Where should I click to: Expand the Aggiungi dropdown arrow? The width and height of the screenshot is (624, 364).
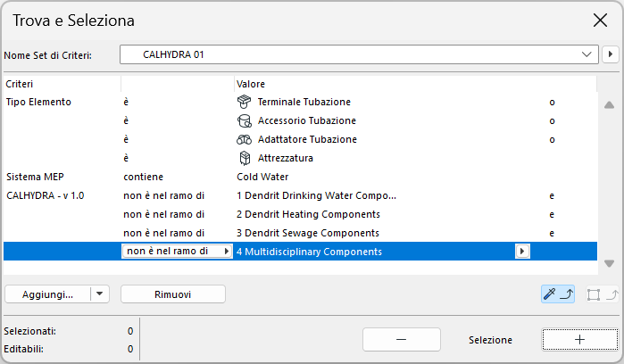click(x=99, y=294)
